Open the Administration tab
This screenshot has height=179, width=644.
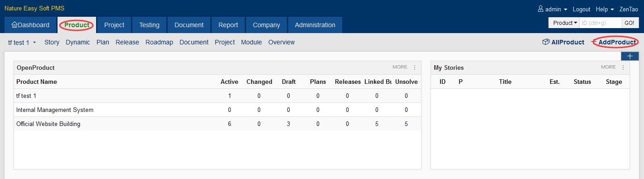coord(315,25)
